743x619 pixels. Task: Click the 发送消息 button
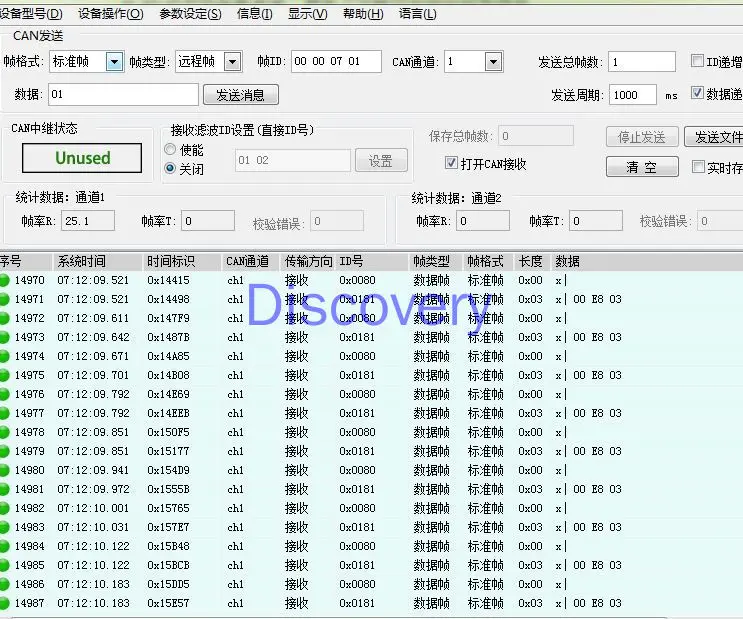241,95
